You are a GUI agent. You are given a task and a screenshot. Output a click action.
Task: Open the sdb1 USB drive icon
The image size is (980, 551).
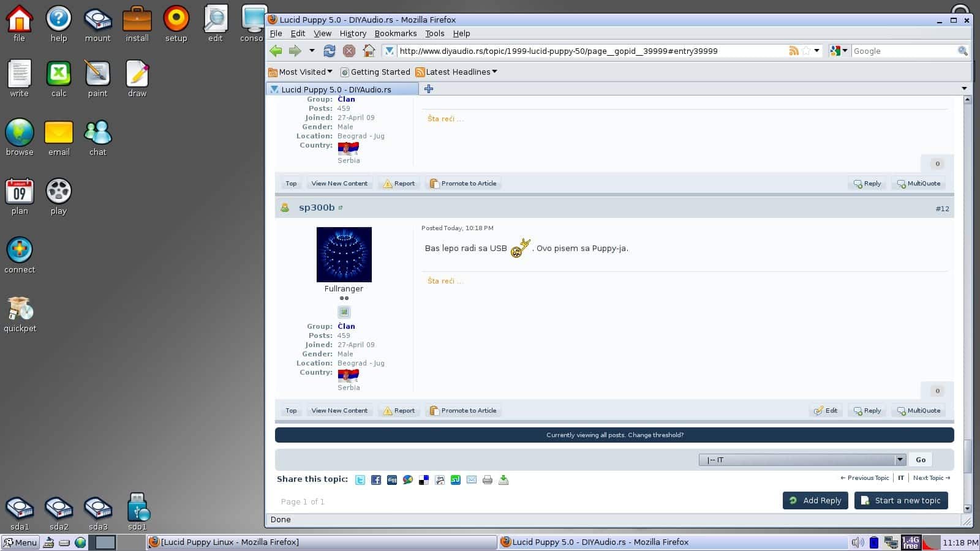coord(137,512)
